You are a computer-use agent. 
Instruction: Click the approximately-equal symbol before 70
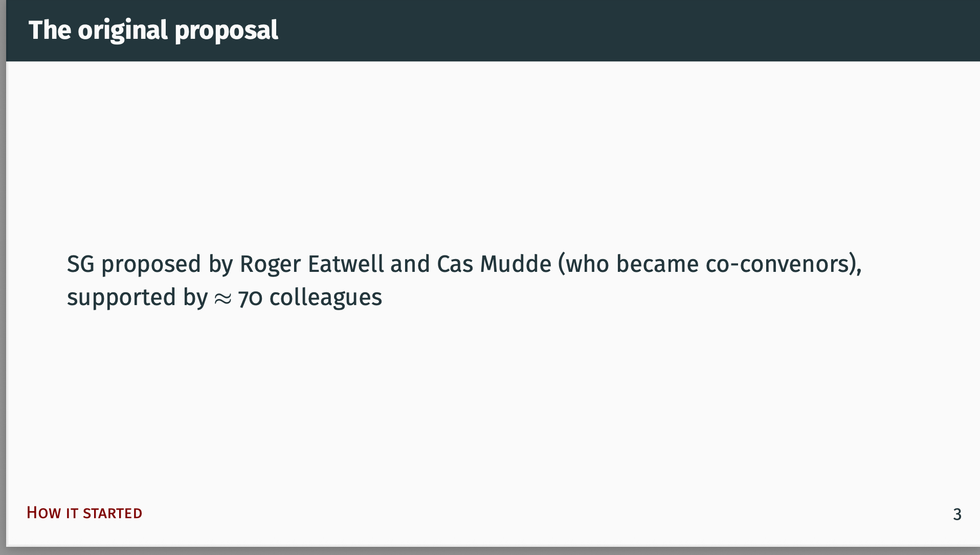coord(223,298)
